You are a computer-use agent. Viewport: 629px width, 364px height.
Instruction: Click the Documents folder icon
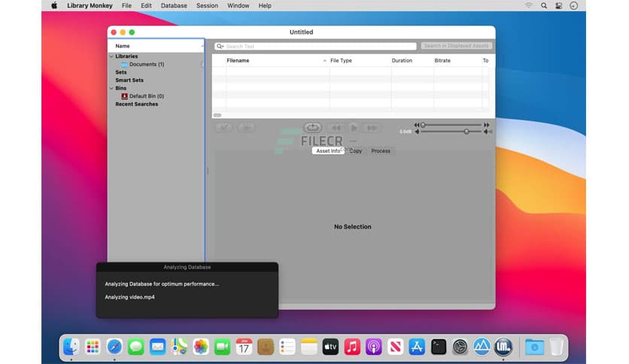(124, 64)
